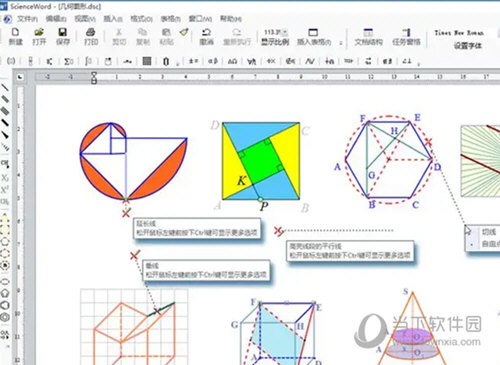Screen dimensions: 500x365
Task: Undo with the 撤消 icon
Action: pyautogui.click(x=206, y=33)
